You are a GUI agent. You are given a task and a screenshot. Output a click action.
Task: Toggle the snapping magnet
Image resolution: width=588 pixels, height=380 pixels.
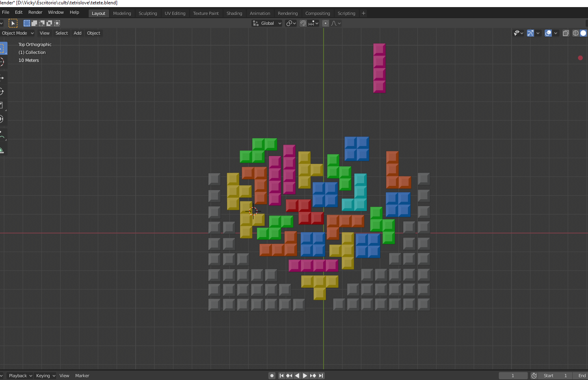303,23
